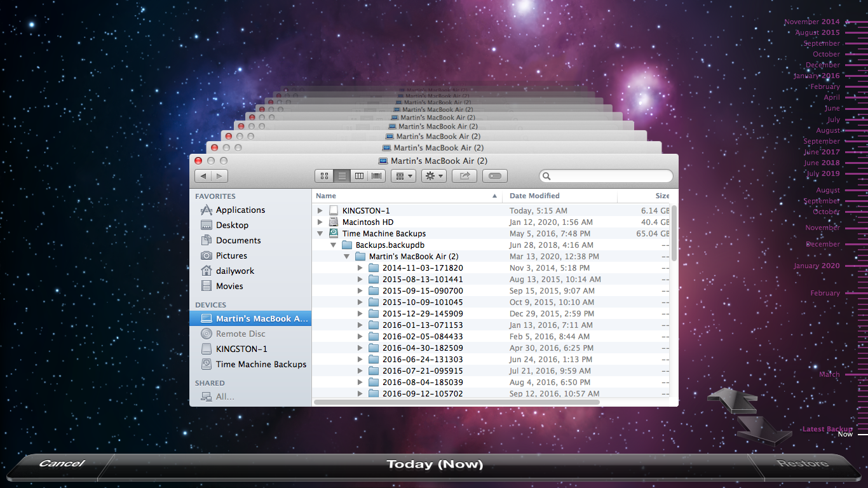The height and width of the screenshot is (488, 868).
Task: Switch Finder to Cover Flow view
Action: point(377,176)
